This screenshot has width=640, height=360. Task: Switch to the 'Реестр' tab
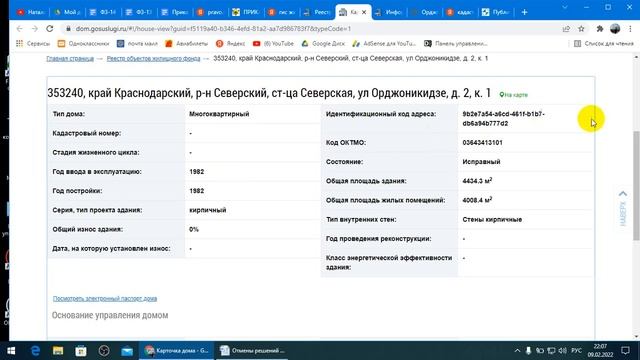[x=318, y=12]
